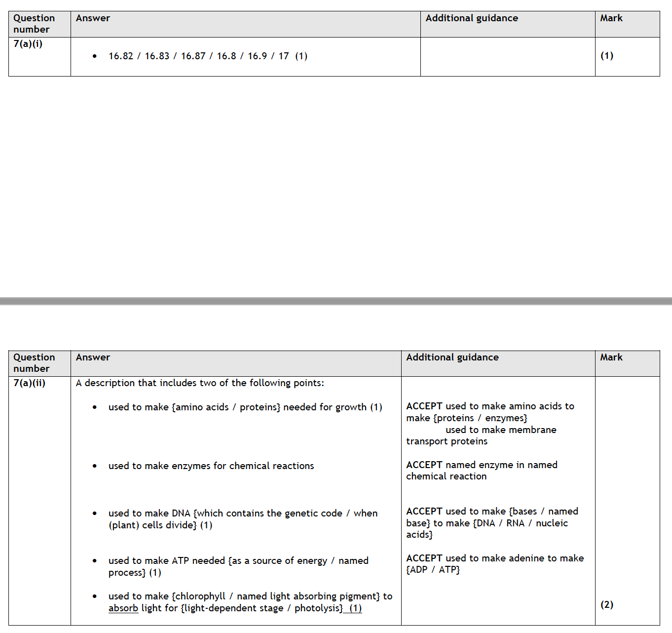Click the enzymes for chemical reactions bullet
This screenshot has width=672, height=633.
click(211, 466)
